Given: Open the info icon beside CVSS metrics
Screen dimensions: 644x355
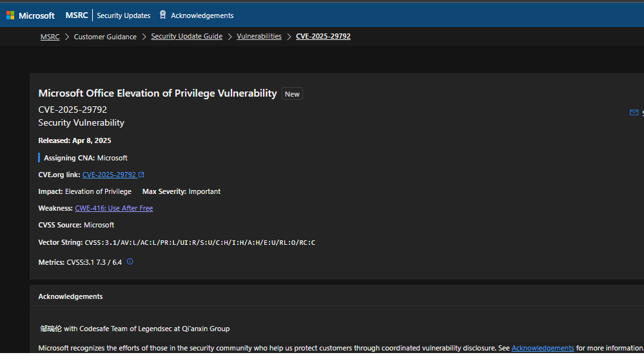Looking at the screenshot, I should coord(130,262).
